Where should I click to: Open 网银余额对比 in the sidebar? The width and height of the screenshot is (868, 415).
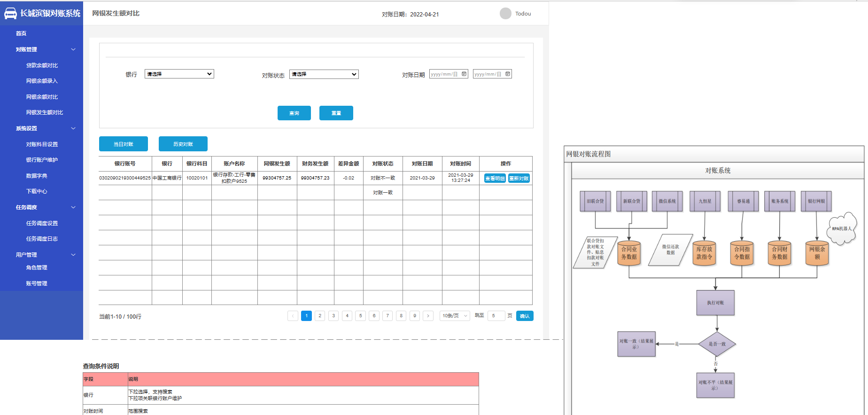coord(42,97)
